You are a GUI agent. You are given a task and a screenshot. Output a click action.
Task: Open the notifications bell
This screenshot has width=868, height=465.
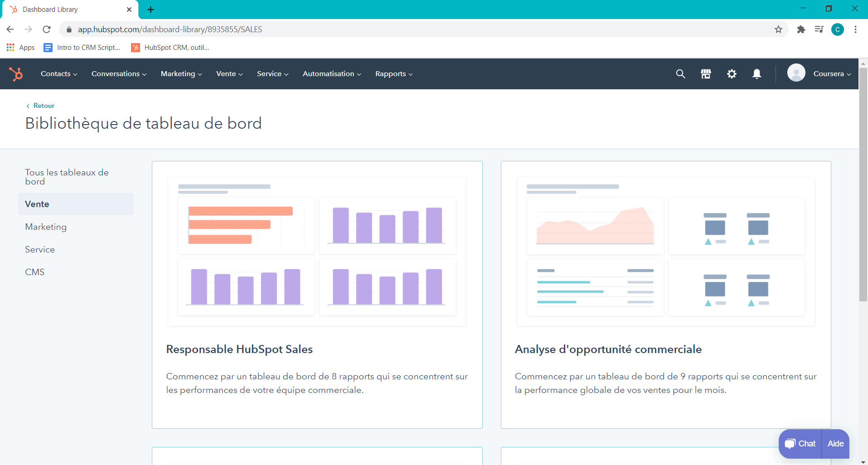(x=756, y=73)
